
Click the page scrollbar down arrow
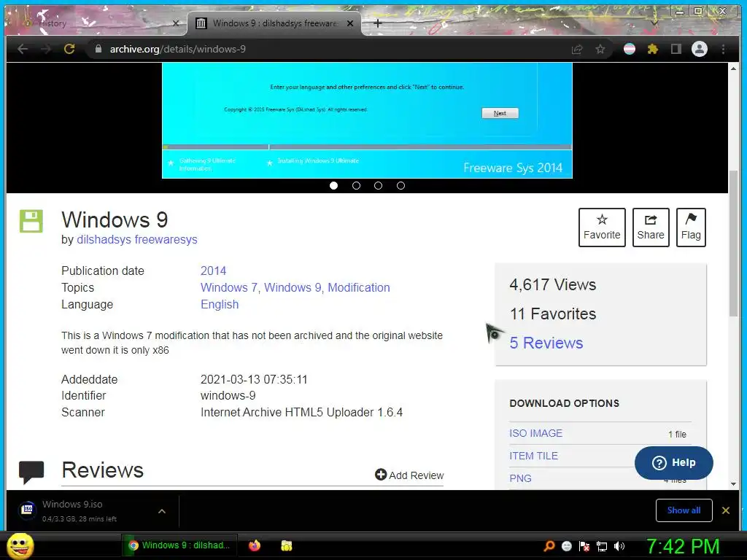pyautogui.click(x=733, y=484)
